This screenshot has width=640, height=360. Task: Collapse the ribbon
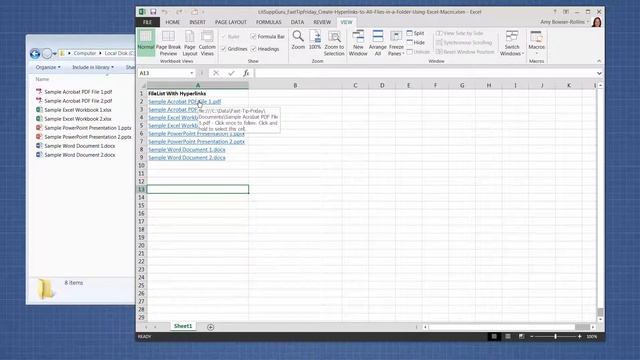pos(599,61)
